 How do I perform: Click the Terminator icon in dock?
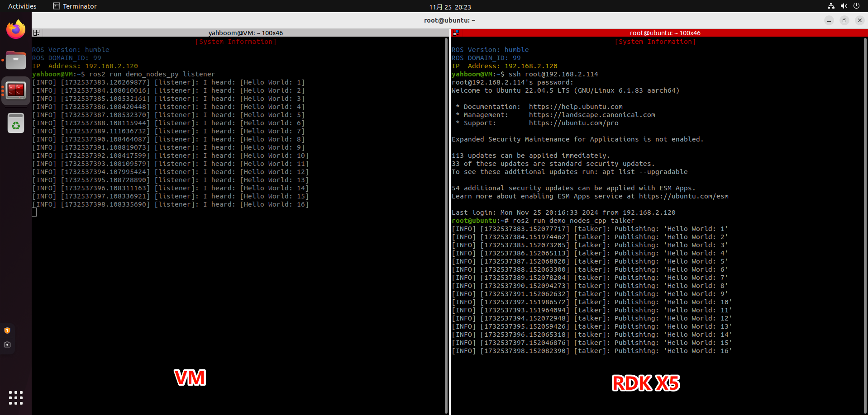click(16, 91)
